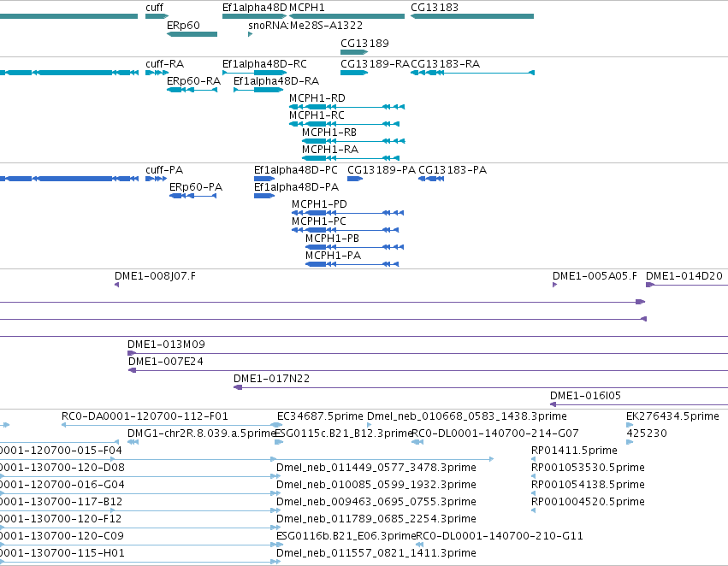Open the RP001054138.5prime EST label

click(588, 486)
